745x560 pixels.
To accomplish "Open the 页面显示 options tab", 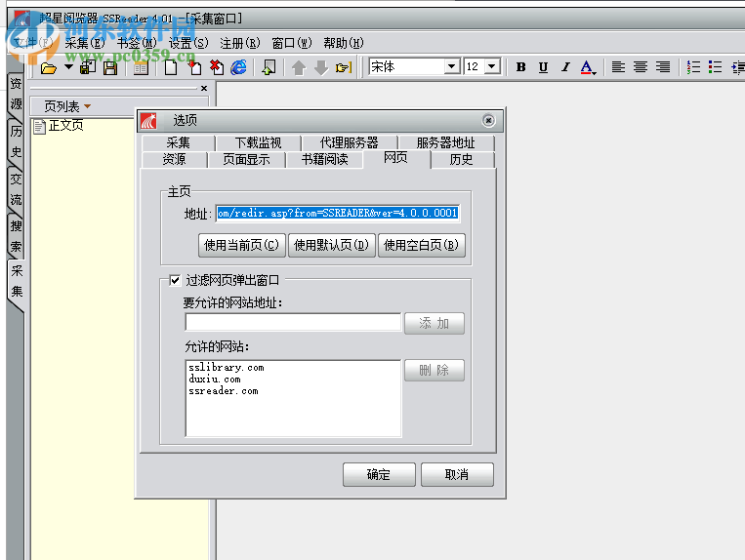I will point(246,159).
